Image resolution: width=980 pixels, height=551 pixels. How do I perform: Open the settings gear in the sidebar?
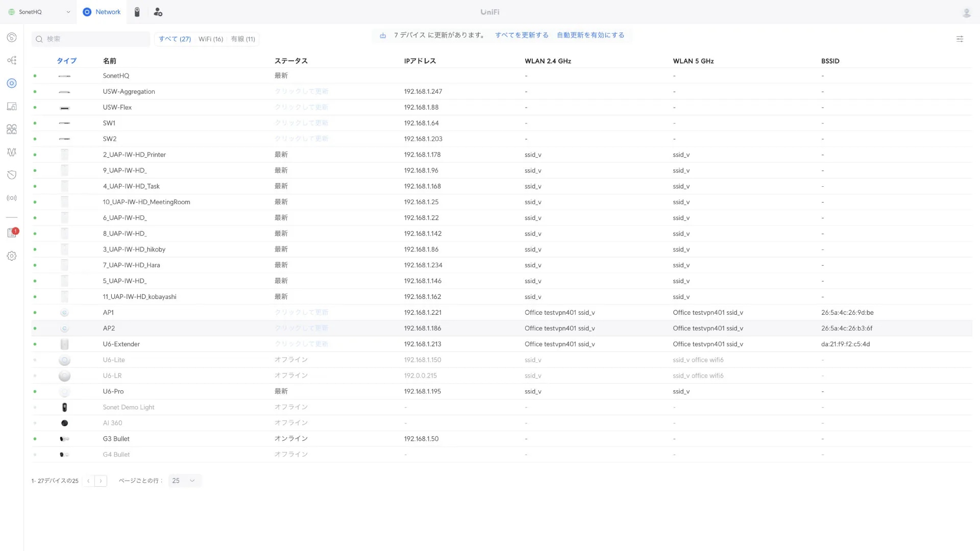click(12, 256)
